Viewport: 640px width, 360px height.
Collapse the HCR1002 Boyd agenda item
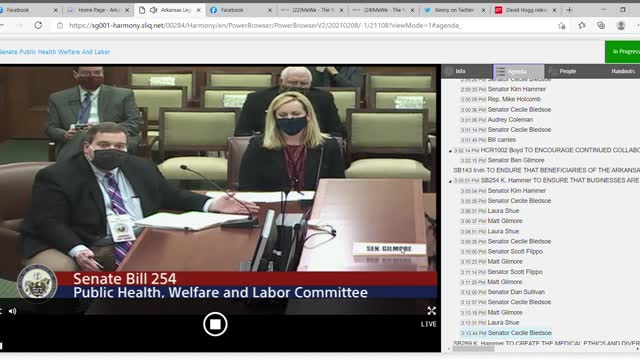(x=450, y=151)
